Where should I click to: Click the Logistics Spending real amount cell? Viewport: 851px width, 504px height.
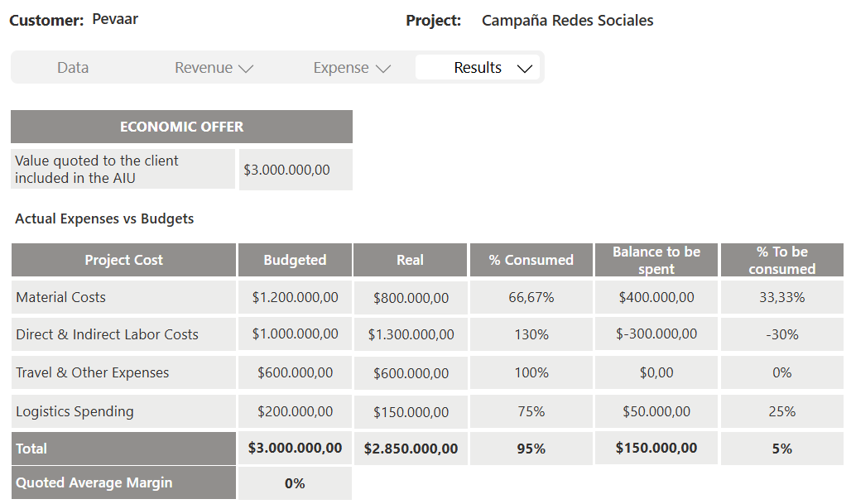(411, 412)
